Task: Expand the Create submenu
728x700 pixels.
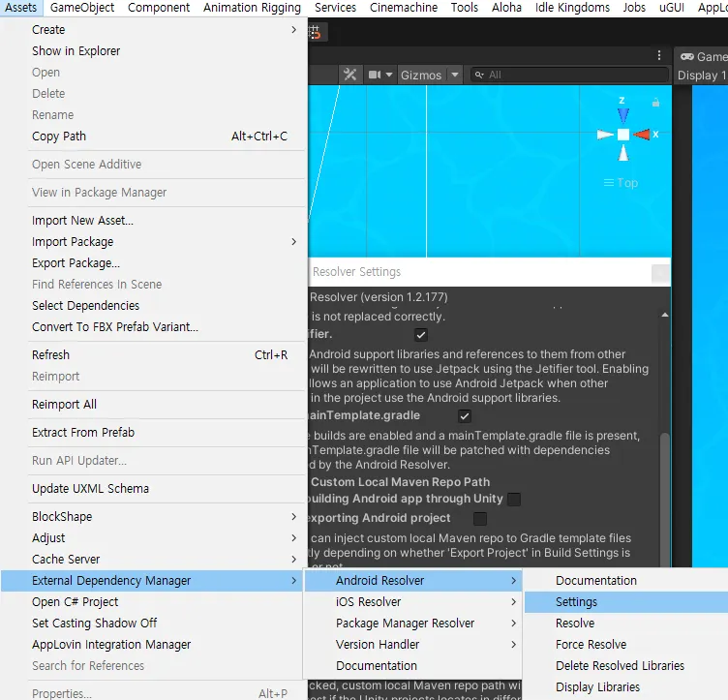Action: [293, 30]
